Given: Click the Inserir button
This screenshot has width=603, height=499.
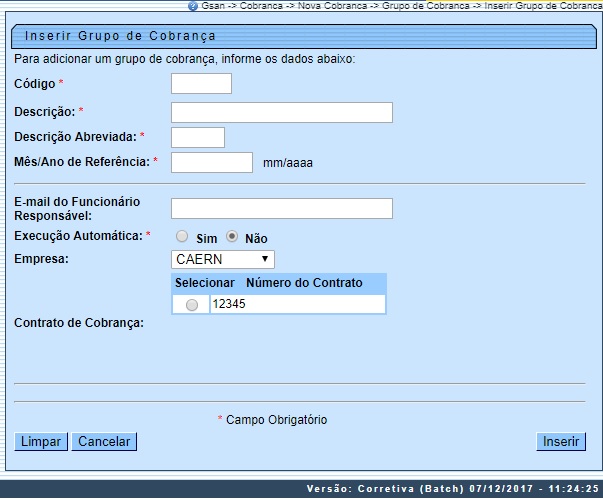Looking at the screenshot, I should point(561,441).
